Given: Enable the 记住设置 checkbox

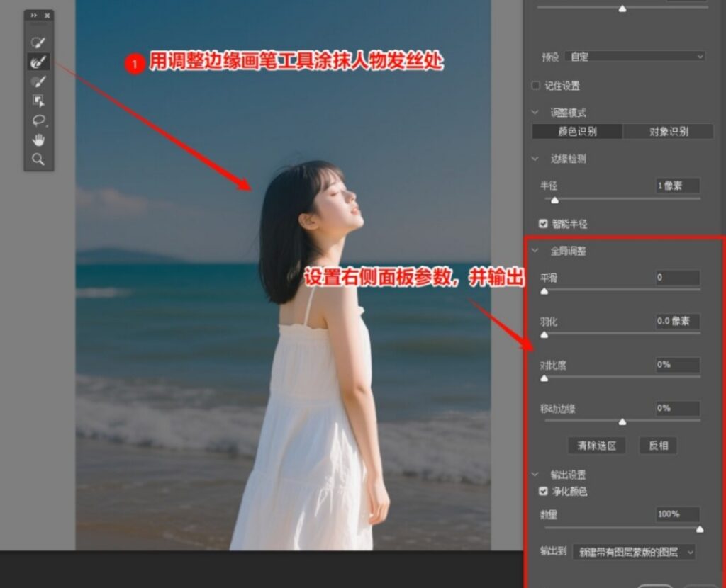Looking at the screenshot, I should point(535,85).
